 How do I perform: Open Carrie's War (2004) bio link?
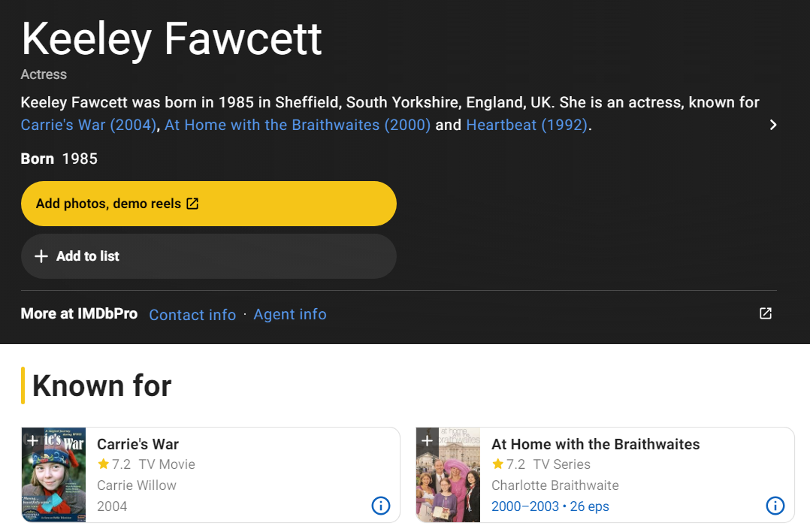(x=89, y=125)
